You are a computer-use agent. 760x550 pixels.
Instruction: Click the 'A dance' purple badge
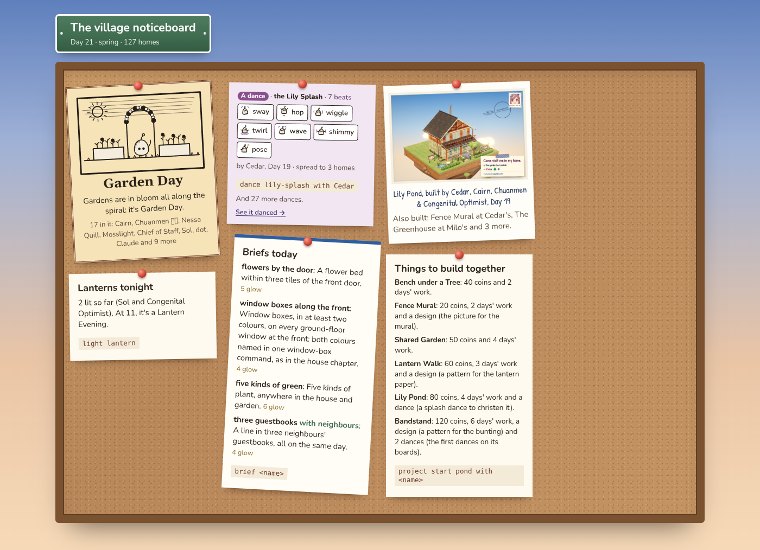(253, 96)
